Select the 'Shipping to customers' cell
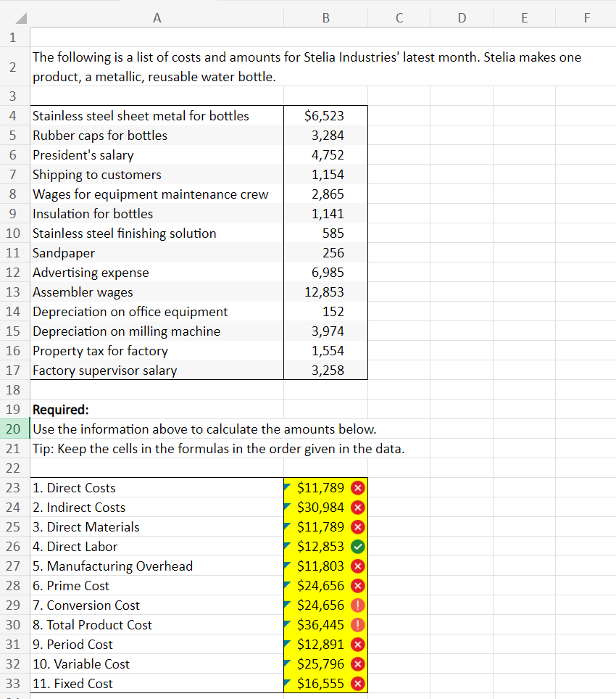 (157, 175)
